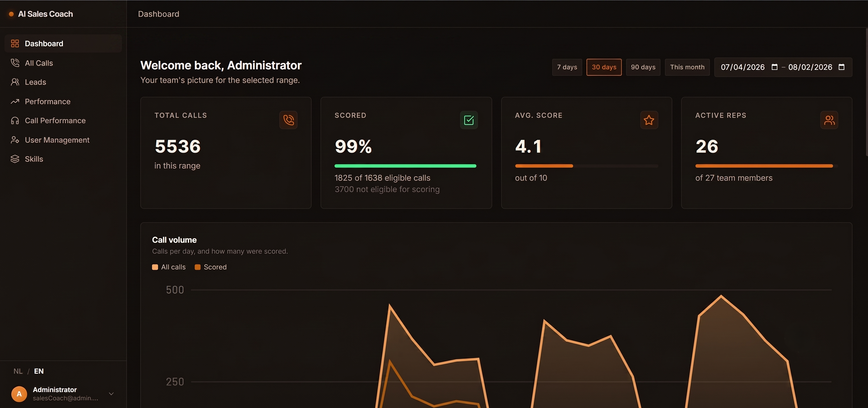Switch language to NL
Viewport: 868px width, 408px height.
[18, 371]
